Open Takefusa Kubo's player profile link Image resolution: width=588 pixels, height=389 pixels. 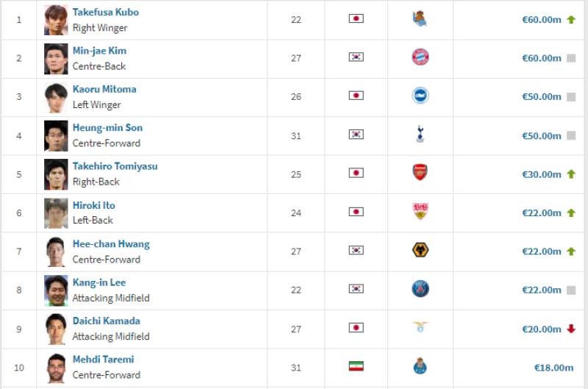coord(106,12)
